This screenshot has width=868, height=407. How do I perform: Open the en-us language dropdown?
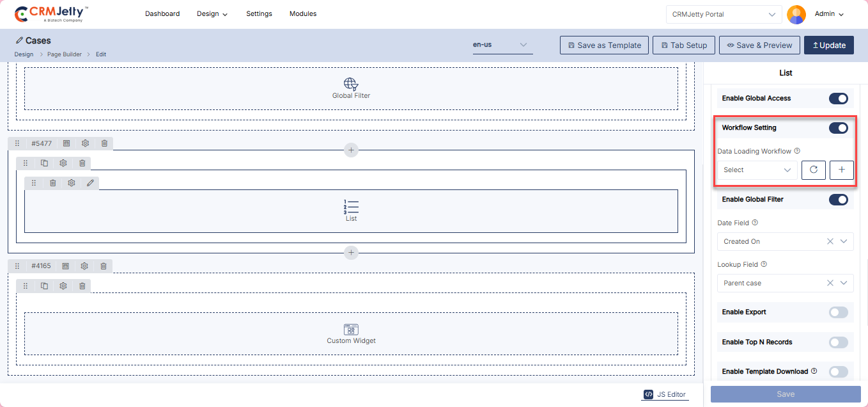(502, 45)
